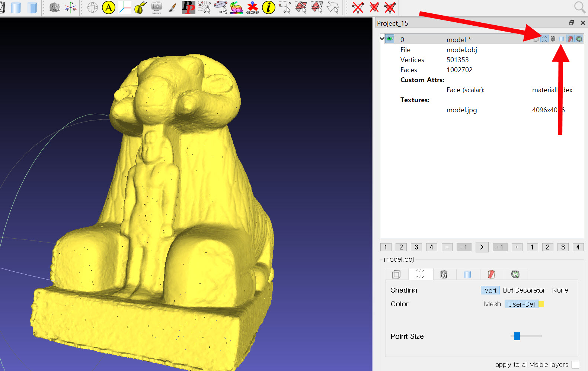Enable apply to all visible layers checkbox
The width and height of the screenshot is (588, 371).
(575, 365)
